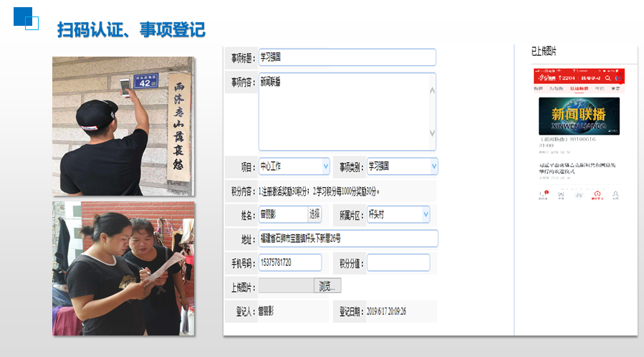
Task: Click the 选择 button next to name
Action: click(x=314, y=214)
